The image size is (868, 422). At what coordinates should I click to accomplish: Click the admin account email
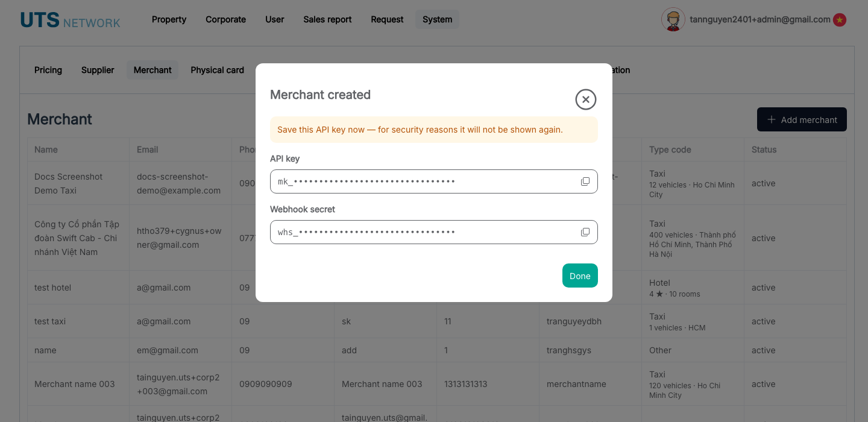(759, 19)
